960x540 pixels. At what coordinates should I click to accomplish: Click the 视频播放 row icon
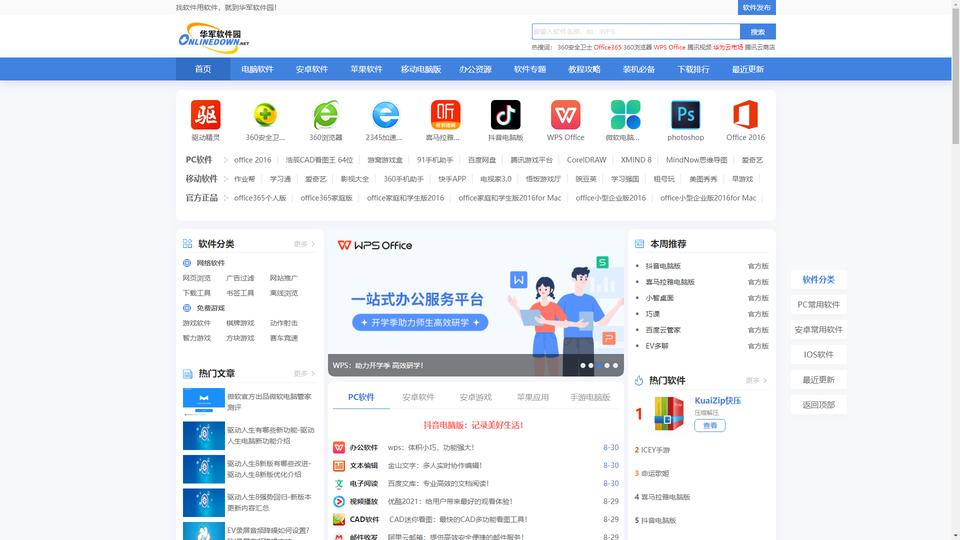[339, 501]
